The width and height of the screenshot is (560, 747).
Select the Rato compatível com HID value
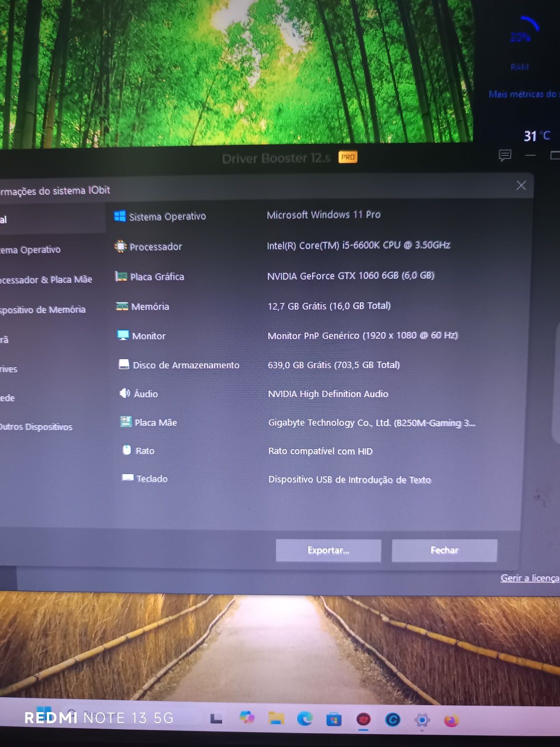pyautogui.click(x=321, y=451)
